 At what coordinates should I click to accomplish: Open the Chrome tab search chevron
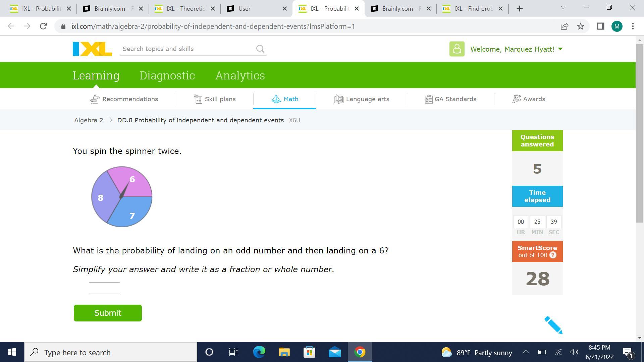tap(563, 7)
